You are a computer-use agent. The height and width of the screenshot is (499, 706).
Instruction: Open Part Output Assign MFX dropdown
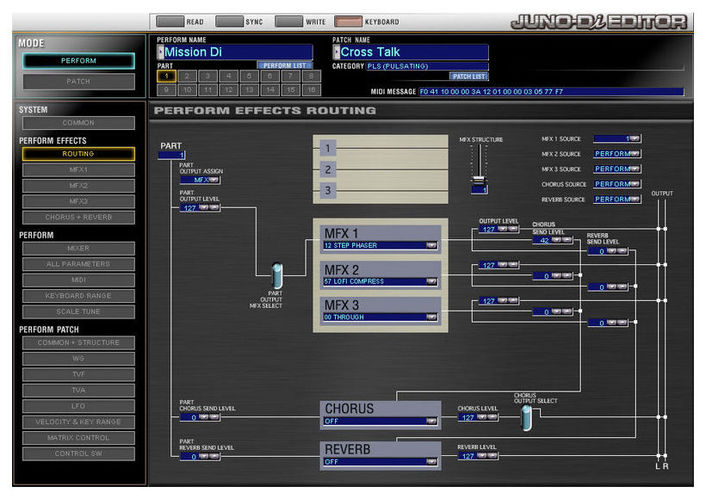200,180
